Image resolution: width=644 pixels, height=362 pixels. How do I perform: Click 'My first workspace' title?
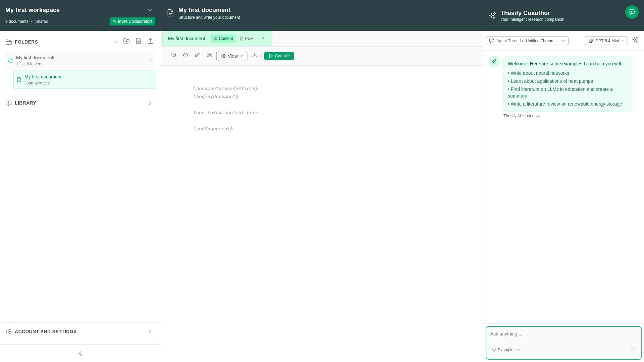[x=33, y=10]
